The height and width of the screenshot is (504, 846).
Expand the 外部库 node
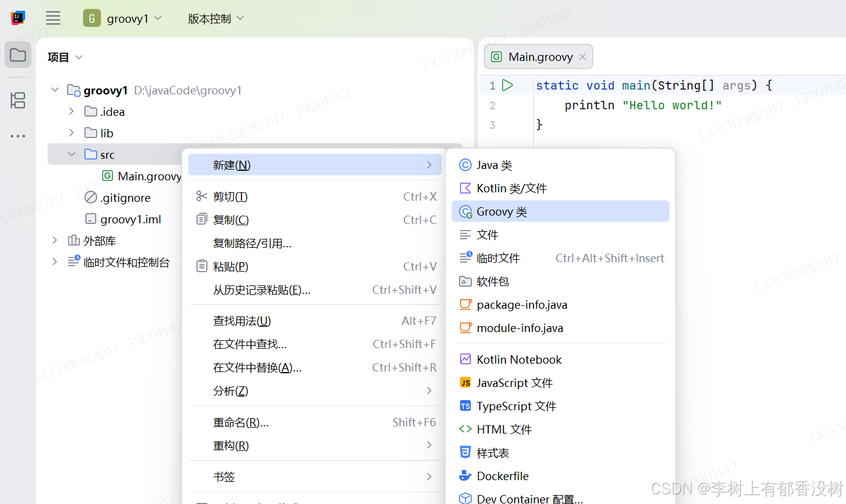click(55, 240)
